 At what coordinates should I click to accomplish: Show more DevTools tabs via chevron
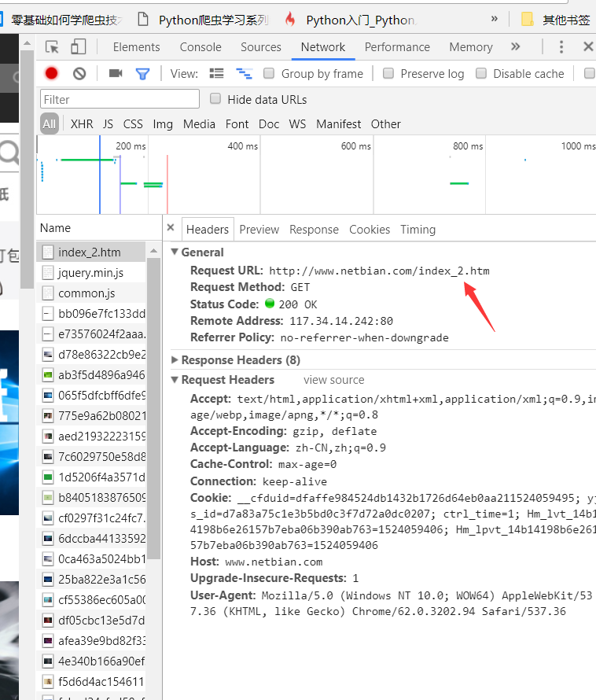pyautogui.click(x=515, y=47)
